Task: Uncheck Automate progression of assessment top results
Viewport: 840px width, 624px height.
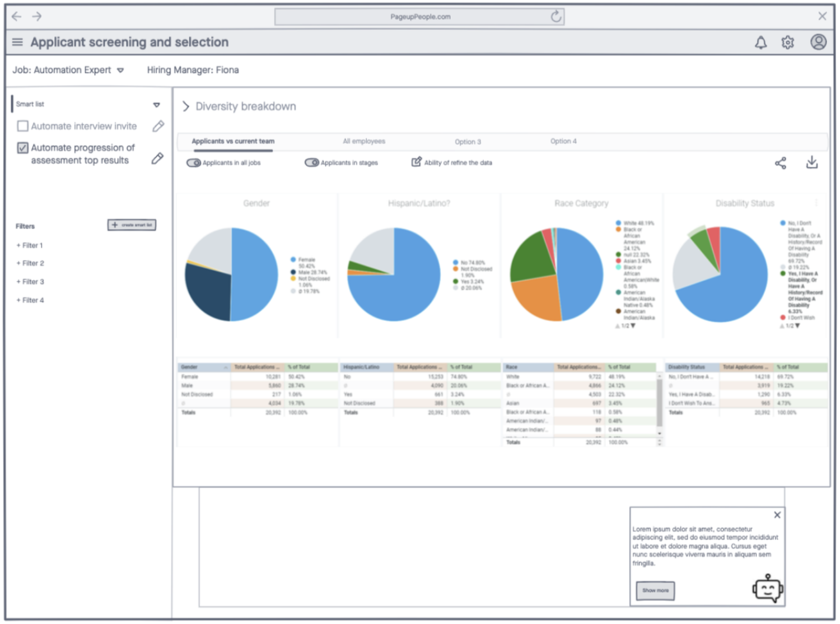Action: 23,148
